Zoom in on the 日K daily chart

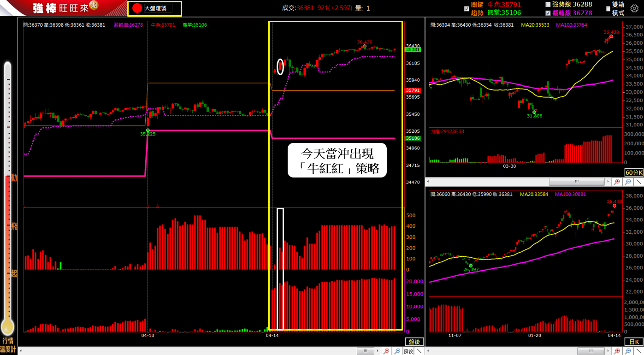617,351
